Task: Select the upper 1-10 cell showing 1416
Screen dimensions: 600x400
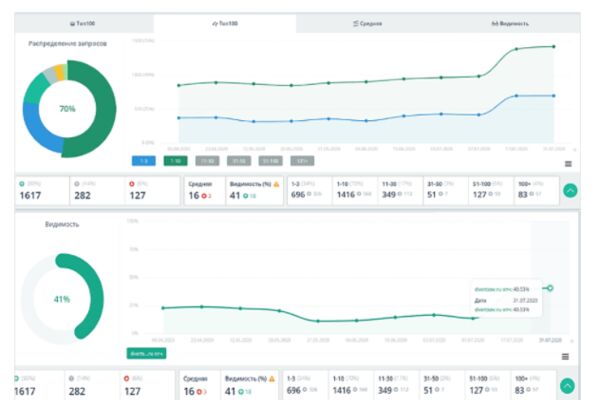Action: tap(355, 191)
